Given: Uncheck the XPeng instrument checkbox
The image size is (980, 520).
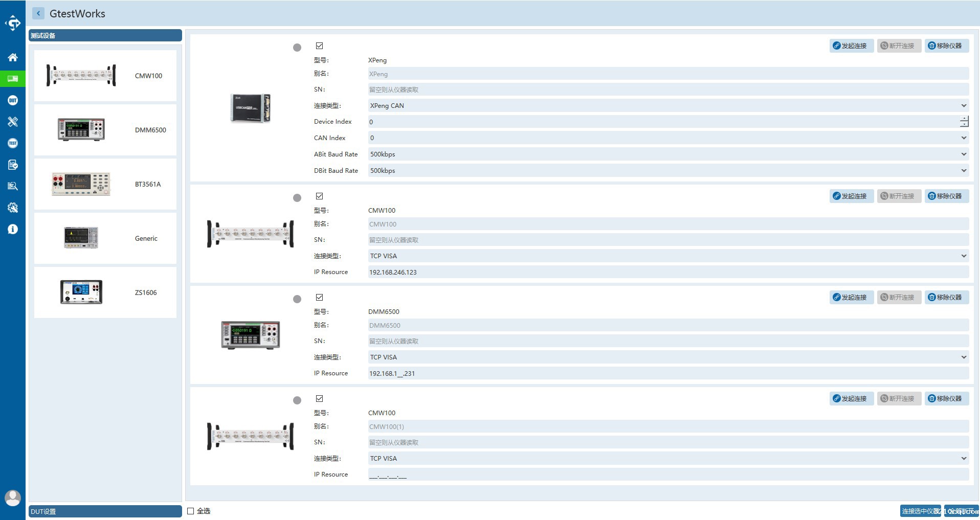Looking at the screenshot, I should pos(320,46).
